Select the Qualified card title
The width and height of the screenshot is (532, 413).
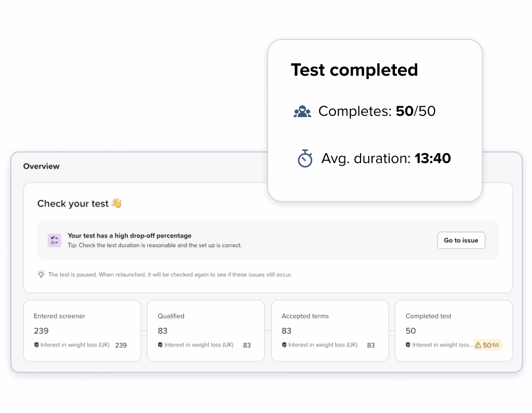tap(171, 316)
